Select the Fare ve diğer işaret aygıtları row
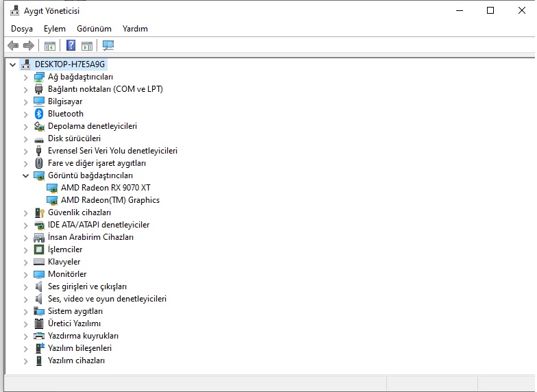The image size is (537, 392). pos(97,163)
